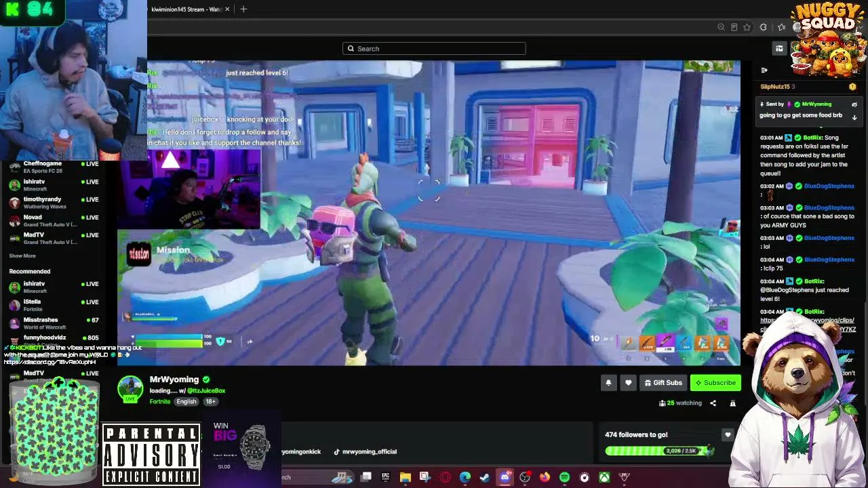The height and width of the screenshot is (488, 868).
Task: Open the reader view icon
Action: (734, 27)
